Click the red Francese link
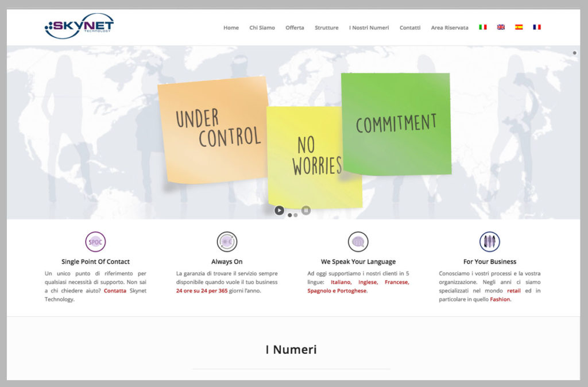Viewport: 588px width, 387px height. click(x=397, y=282)
